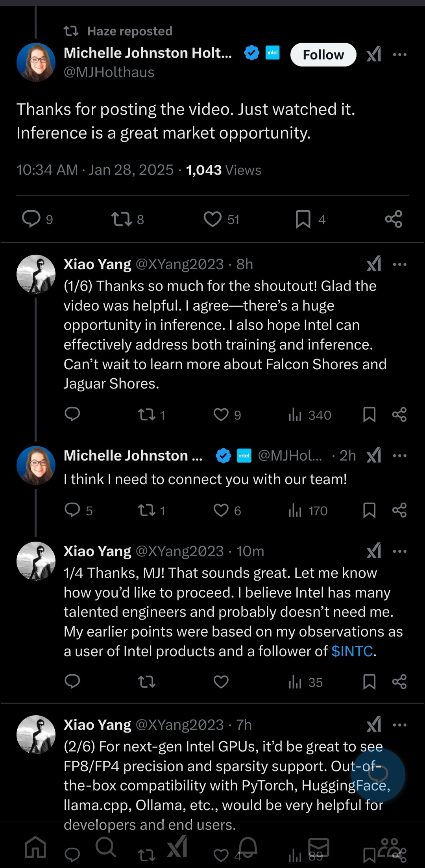Tap the floating compose reply button
Image resolution: width=425 pixels, height=868 pixels.
(x=378, y=775)
